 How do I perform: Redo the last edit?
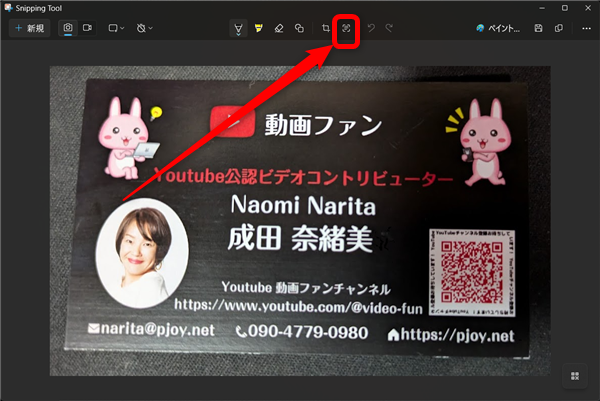(389, 28)
